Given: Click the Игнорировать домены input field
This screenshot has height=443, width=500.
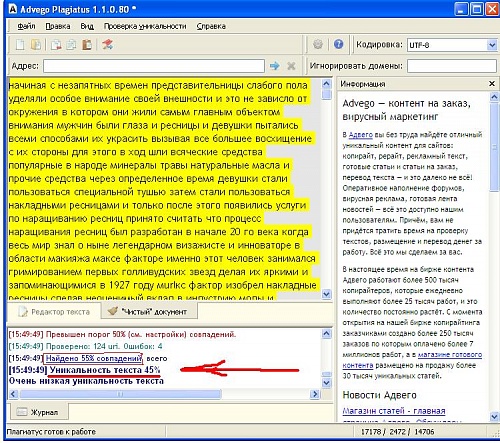Looking at the screenshot, I should click(x=452, y=66).
